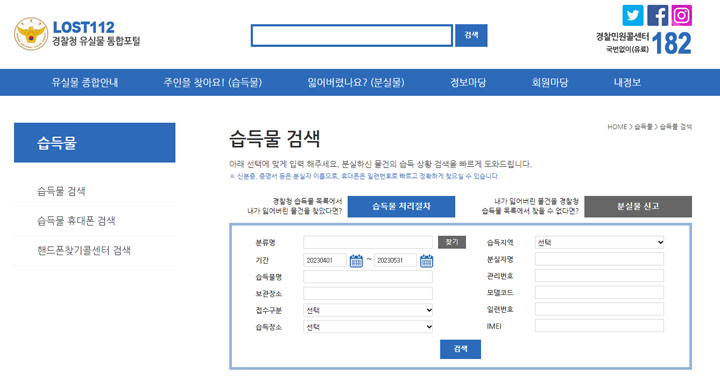Open the 정보마당 menu
720x380 pixels.
coord(468,83)
